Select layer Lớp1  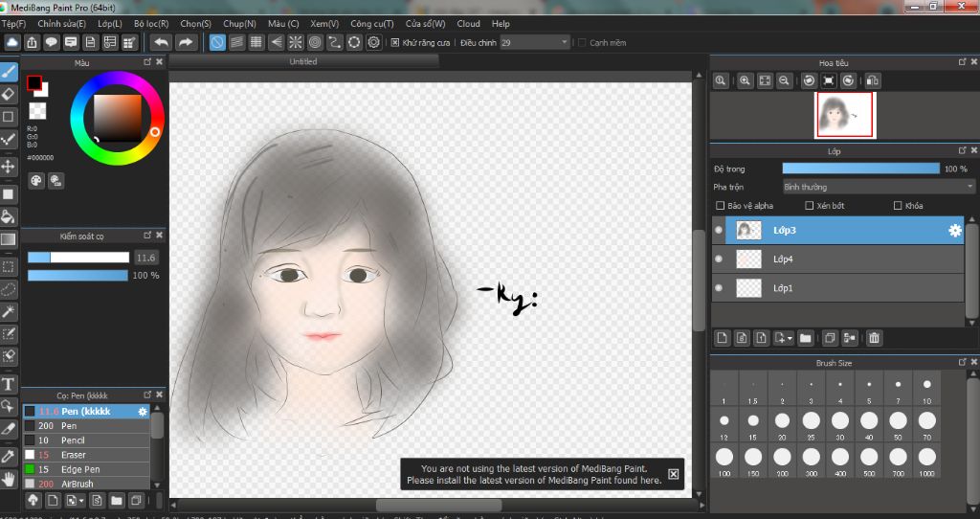tap(838, 287)
